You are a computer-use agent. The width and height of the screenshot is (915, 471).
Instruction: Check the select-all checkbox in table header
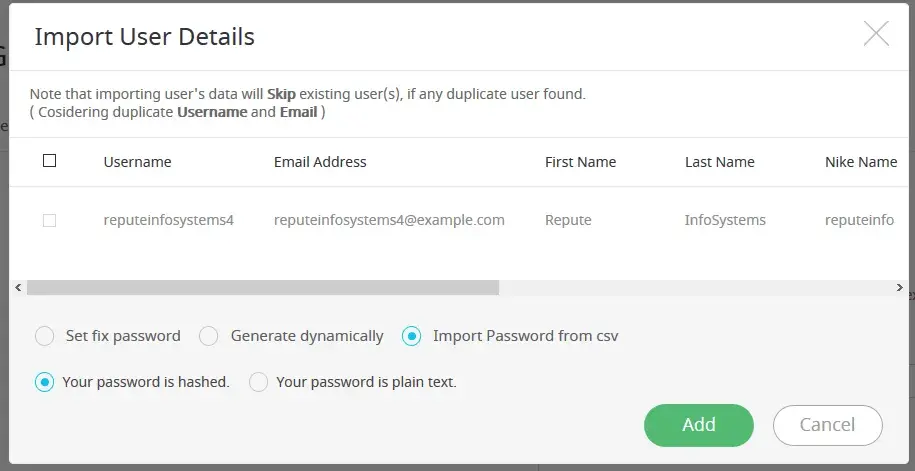(50, 161)
